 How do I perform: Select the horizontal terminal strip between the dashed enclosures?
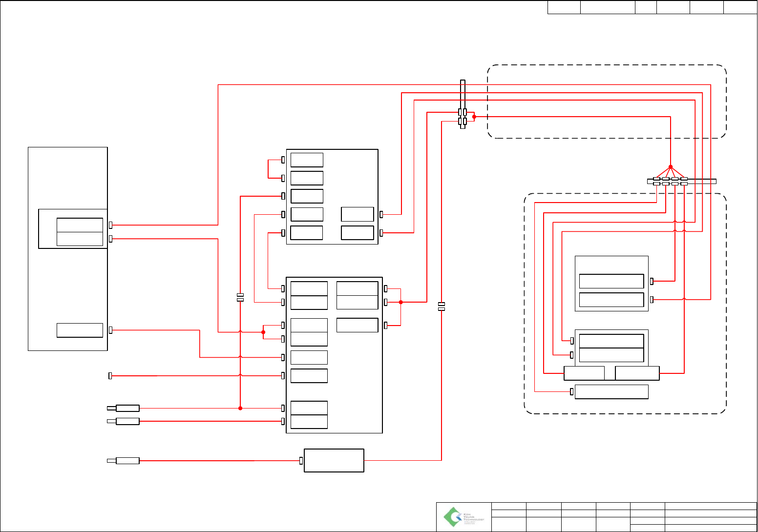(682, 182)
